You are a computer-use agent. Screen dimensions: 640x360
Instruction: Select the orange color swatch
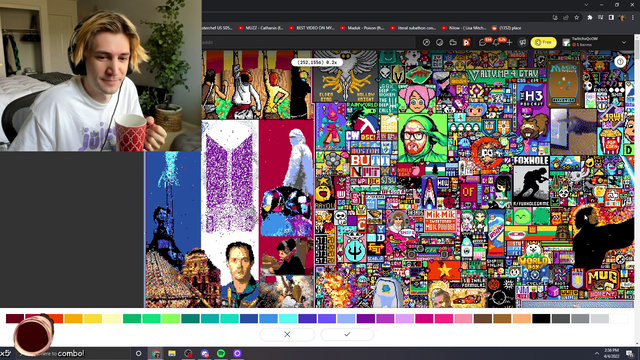73,318
